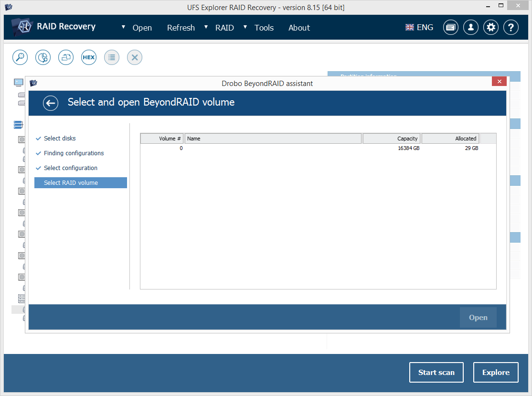Open the HEX viewer tool

click(x=88, y=57)
